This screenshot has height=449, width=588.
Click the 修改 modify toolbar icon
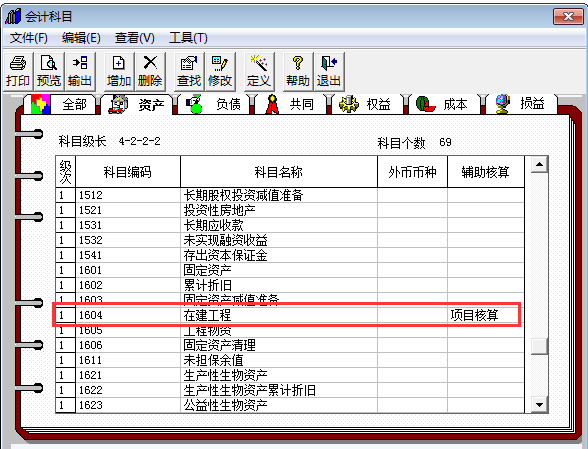(220, 71)
